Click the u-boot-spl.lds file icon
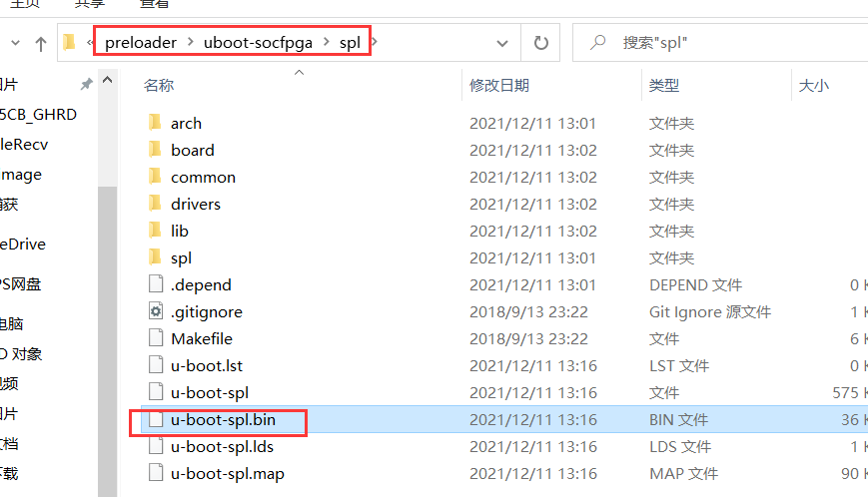Viewport: 868px width, 497px height. [x=156, y=446]
